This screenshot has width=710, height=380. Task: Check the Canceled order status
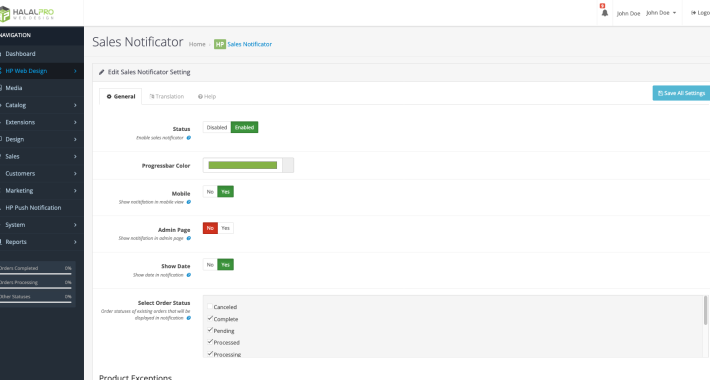[210, 307]
